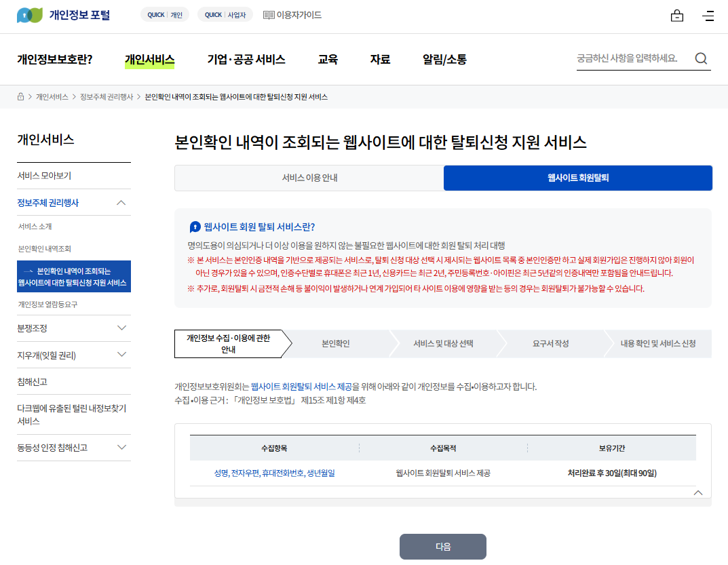The width and height of the screenshot is (728, 565).
Task: Click the 개인서비스 sidebar heading
Action: click(45, 140)
